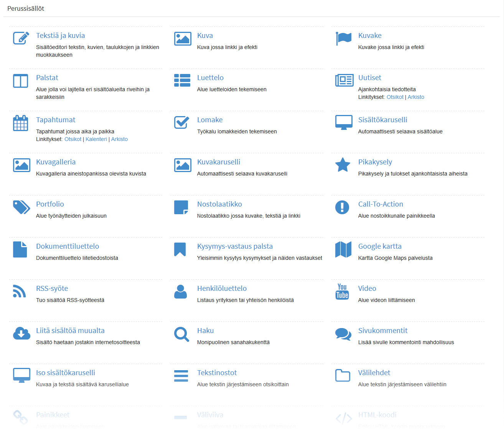Open the Kalenteri link under Tapahtumat

click(96, 139)
